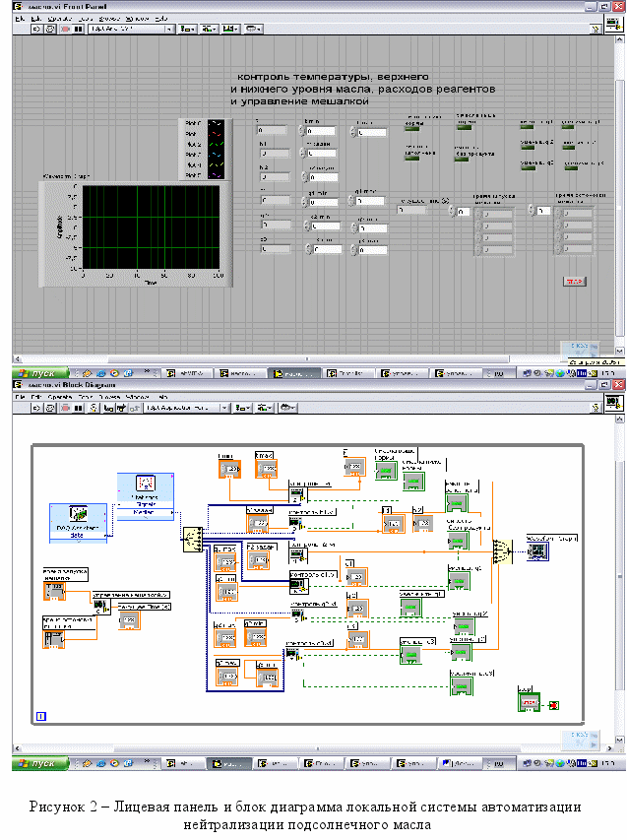Click t min numeric terminal in diagram
The width and height of the screenshot is (627, 840).
(230, 470)
